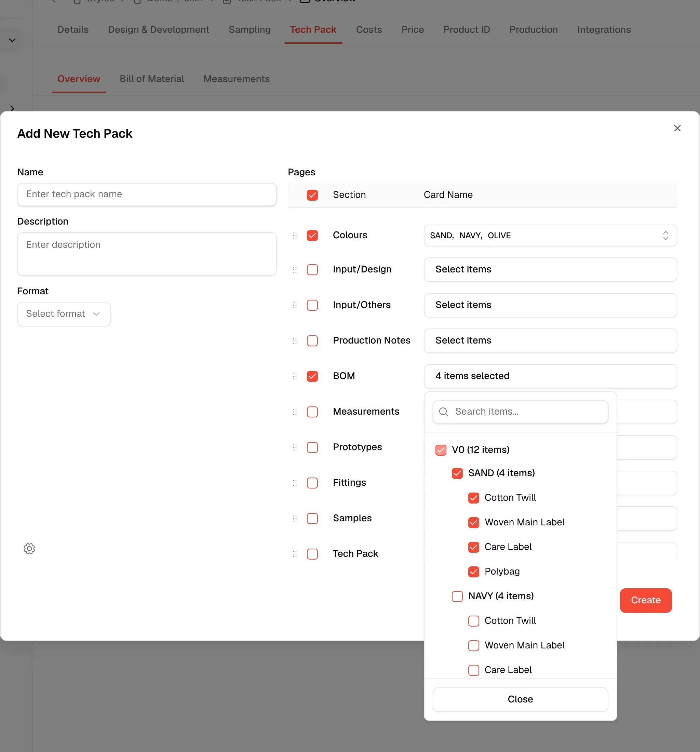Open Input/Design Select items dropdown
The height and width of the screenshot is (752, 700).
tap(550, 270)
